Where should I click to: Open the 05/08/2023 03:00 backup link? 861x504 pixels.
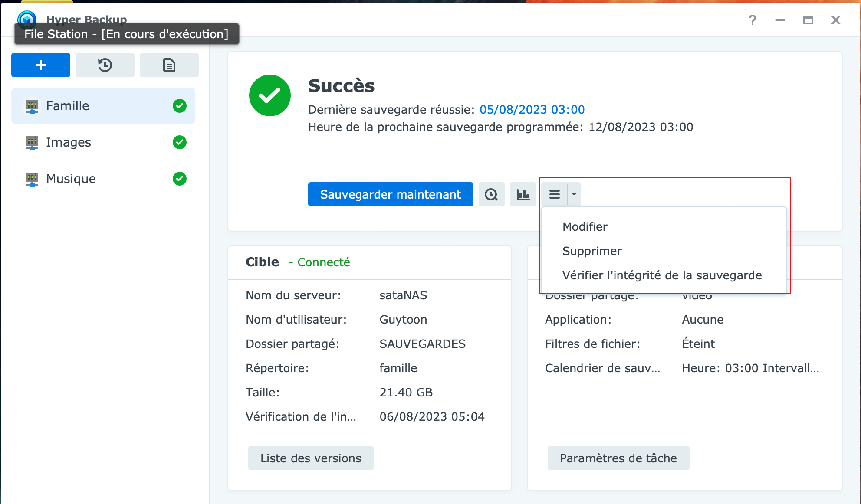(532, 110)
